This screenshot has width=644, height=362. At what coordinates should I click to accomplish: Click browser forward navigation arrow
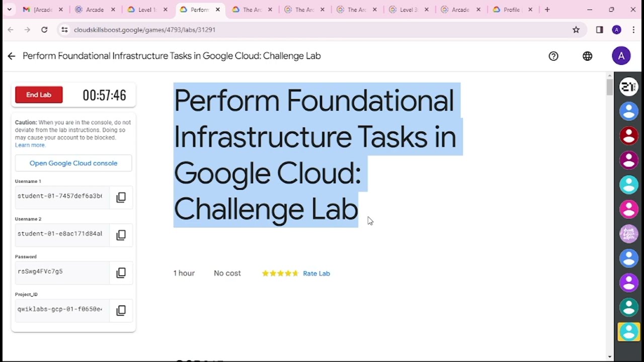27,30
